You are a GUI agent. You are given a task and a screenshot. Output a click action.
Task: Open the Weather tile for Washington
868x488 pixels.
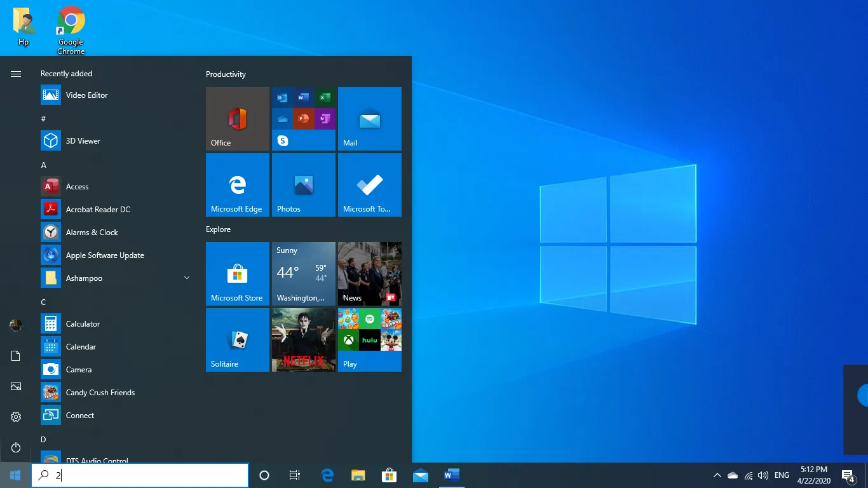[304, 274]
